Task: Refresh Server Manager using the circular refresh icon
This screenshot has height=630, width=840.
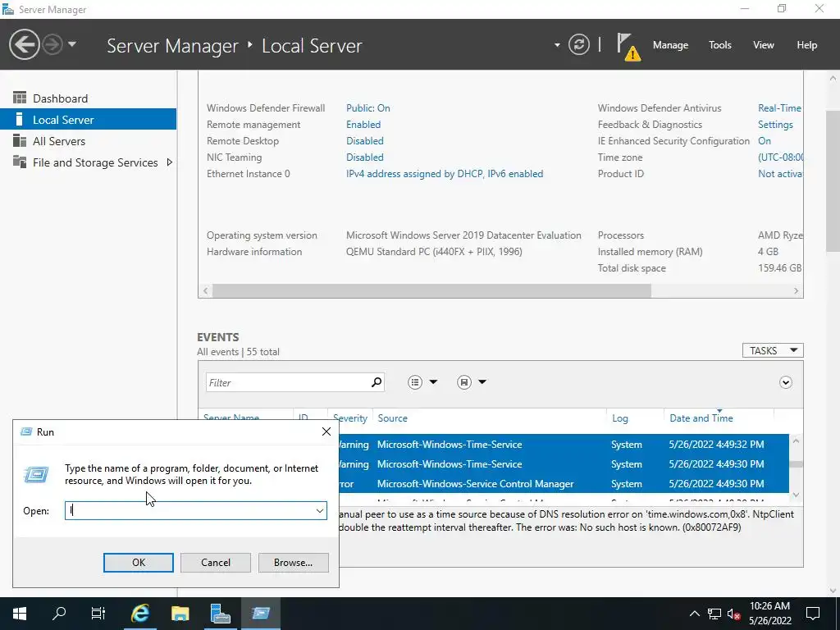Action: click(579, 44)
